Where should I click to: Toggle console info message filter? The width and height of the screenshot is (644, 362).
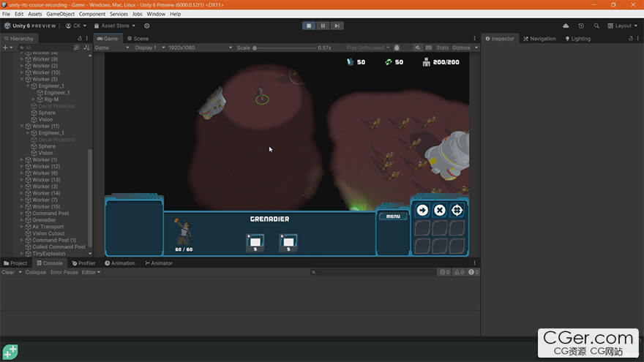tap(445, 272)
